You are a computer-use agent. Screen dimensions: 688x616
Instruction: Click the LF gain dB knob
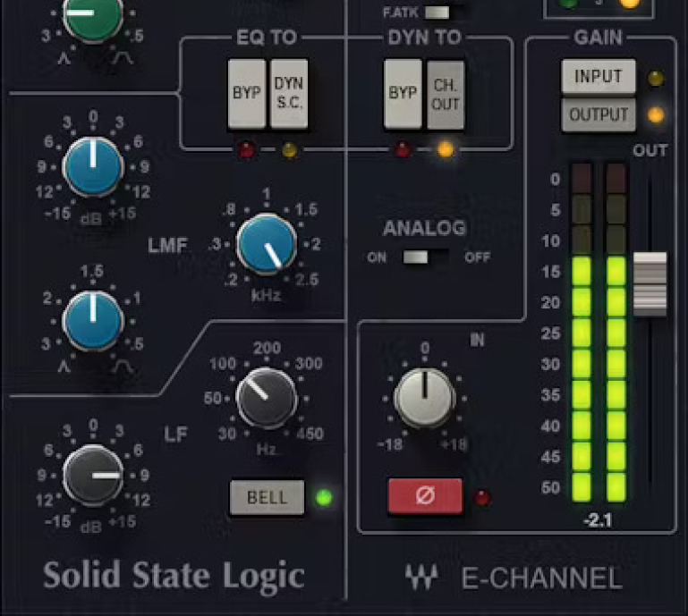pyautogui.click(x=93, y=475)
